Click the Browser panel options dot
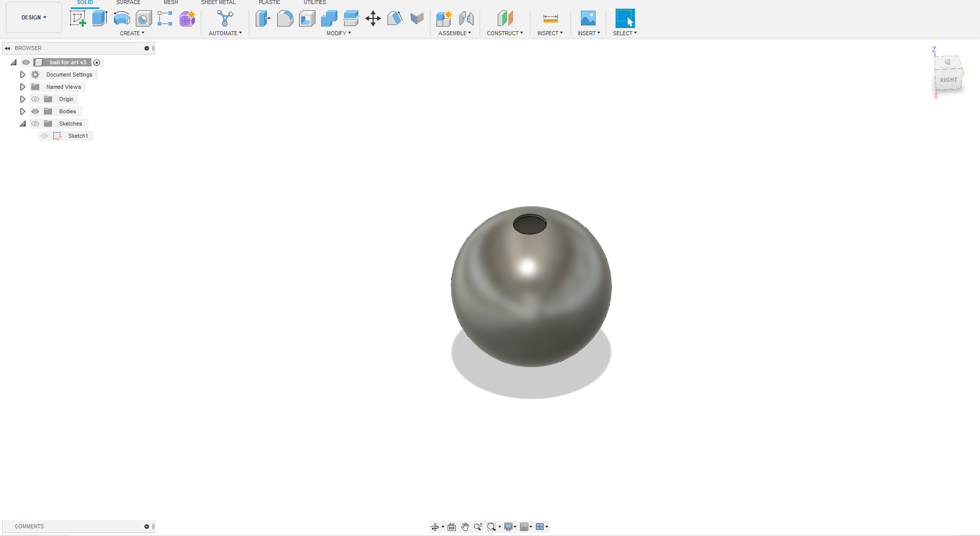980x536 pixels. point(146,48)
